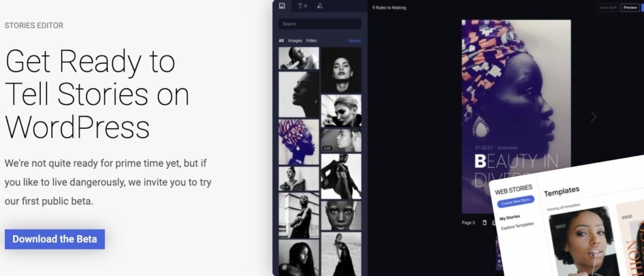This screenshot has width=644, height=276.
Task: Open the shapes tab icon
Action: (x=320, y=6)
